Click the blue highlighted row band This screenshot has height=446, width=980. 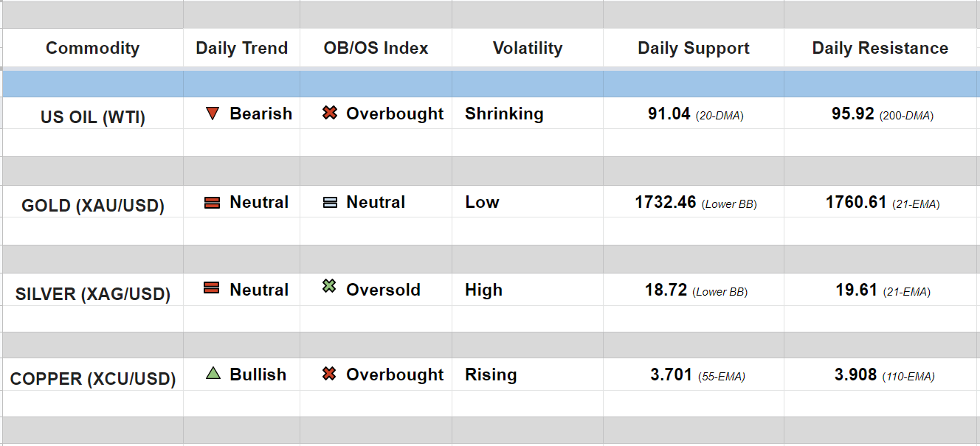point(490,84)
